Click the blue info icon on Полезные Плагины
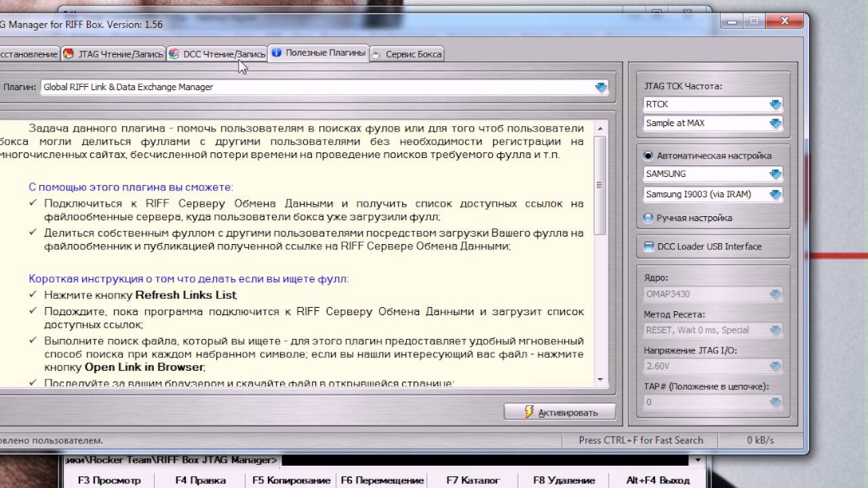This screenshot has height=488, width=868. click(x=276, y=53)
